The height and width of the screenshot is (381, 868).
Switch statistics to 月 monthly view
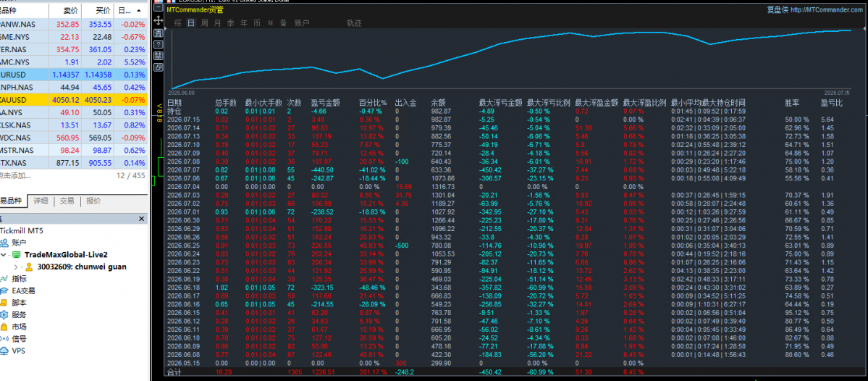218,23
